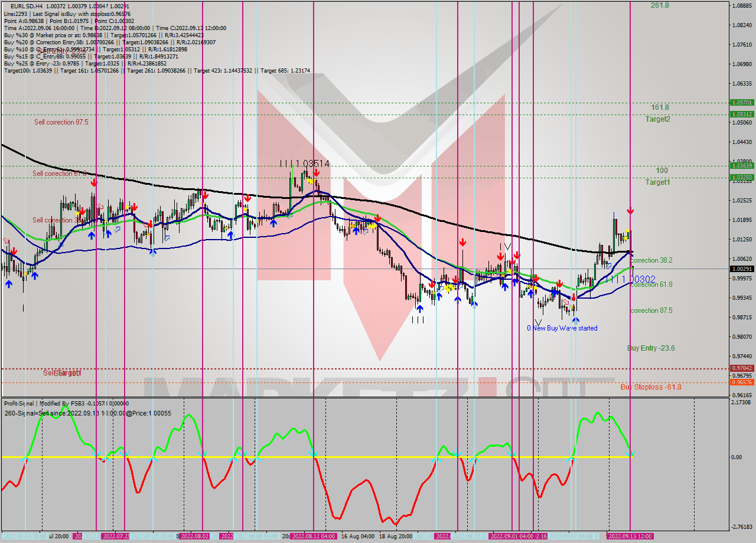Click the 'correction 38.2' level label
756x543 pixels.
[651, 260]
